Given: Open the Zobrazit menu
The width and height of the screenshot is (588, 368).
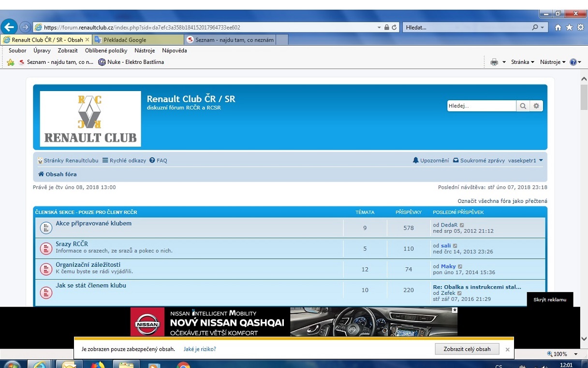Looking at the screenshot, I should (x=68, y=50).
